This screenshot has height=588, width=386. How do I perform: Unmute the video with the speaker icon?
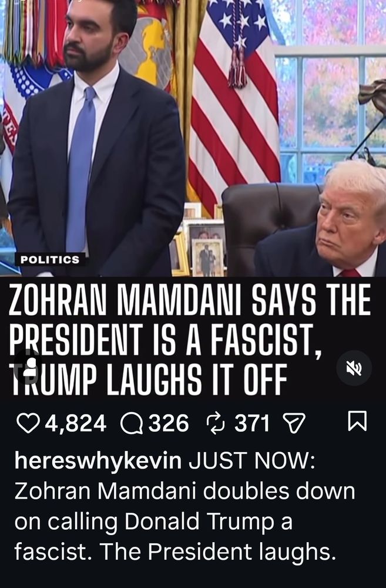[354, 368]
